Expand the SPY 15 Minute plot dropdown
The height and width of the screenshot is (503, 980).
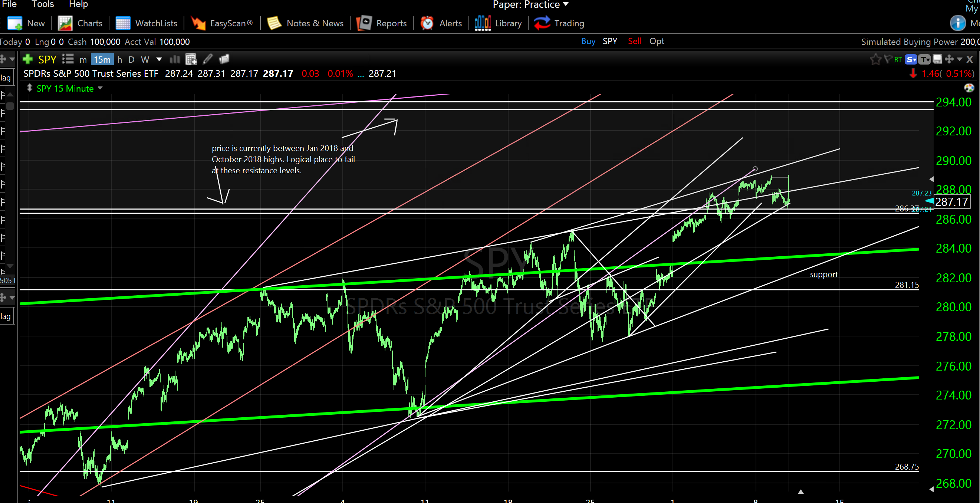100,88
